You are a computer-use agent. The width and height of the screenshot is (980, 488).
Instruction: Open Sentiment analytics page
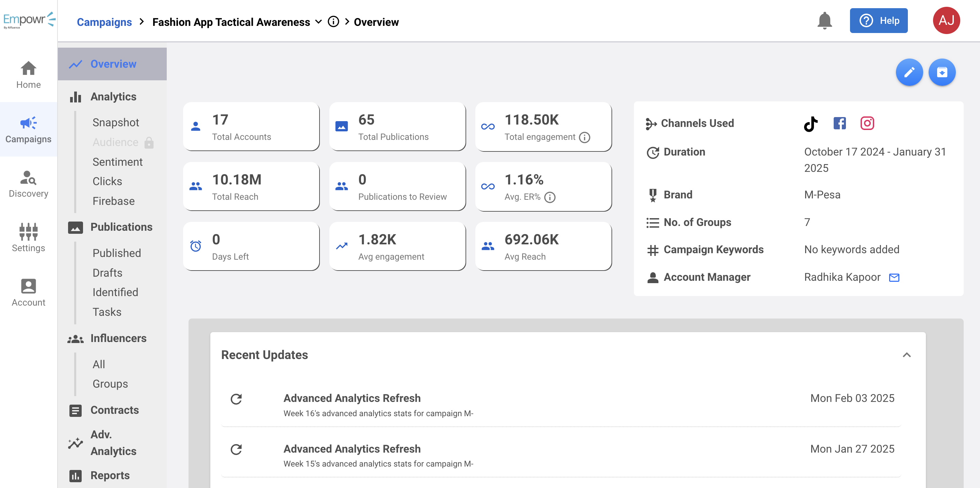pos(117,162)
